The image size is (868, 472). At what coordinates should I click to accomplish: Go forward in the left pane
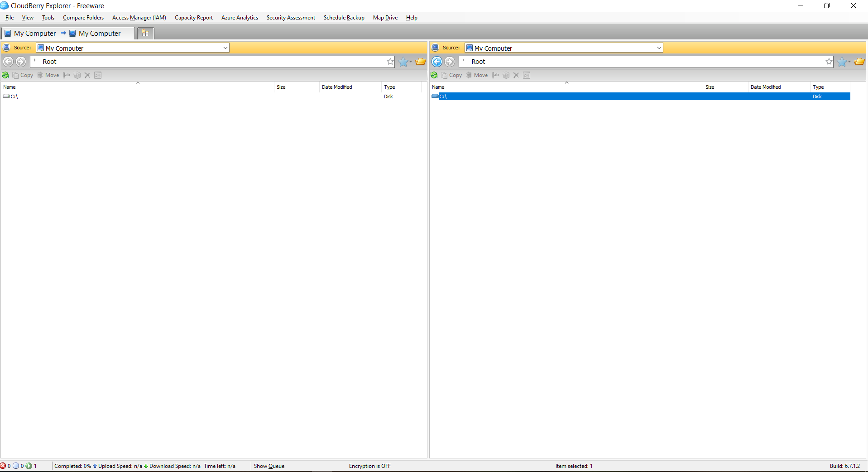[21, 62]
